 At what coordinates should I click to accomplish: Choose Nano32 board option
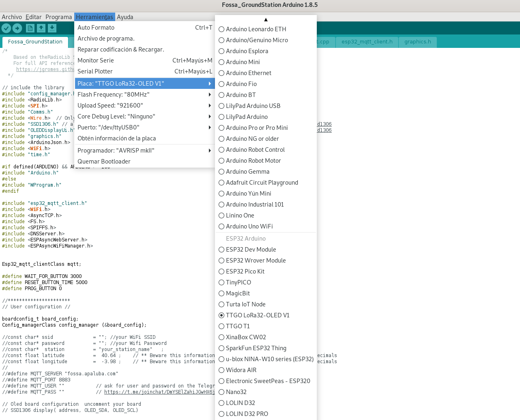(266, 392)
